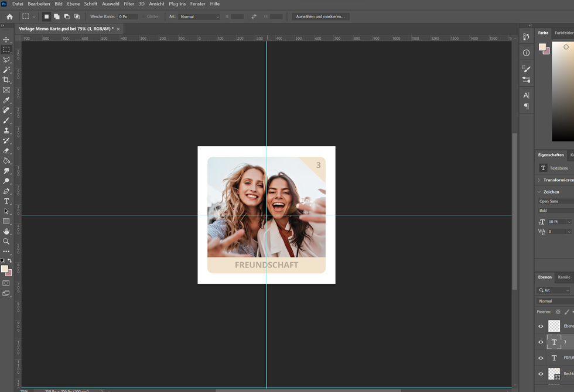The height and width of the screenshot is (392, 574).
Task: Select the Rectangle shape tool
Action: [6, 221]
